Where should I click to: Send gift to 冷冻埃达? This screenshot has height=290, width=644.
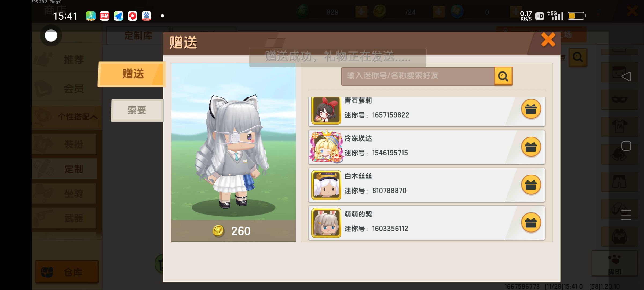click(531, 147)
